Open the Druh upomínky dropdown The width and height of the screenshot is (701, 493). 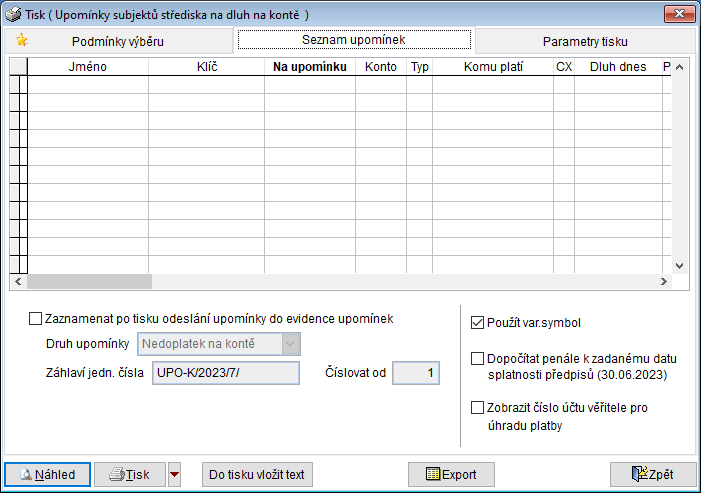290,344
